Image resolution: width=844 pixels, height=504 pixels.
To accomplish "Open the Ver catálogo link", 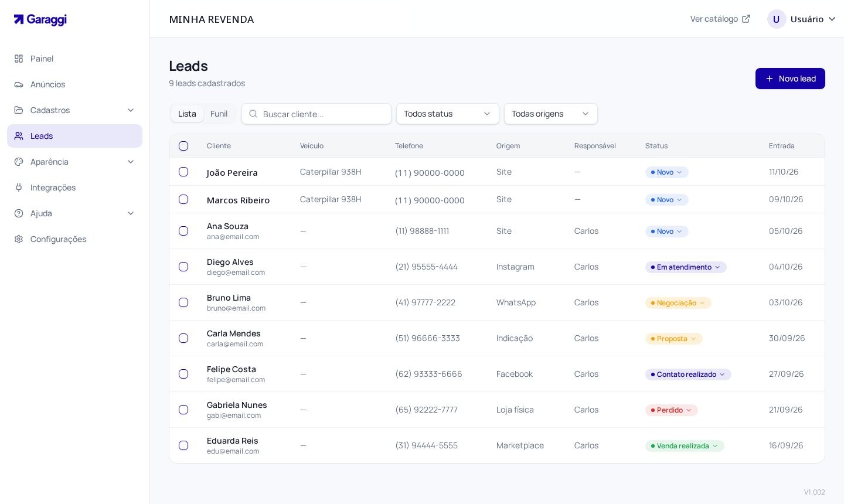I will pyautogui.click(x=720, y=19).
